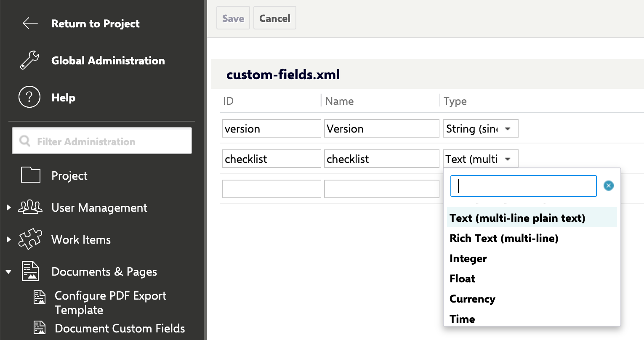Focus the Filter Administration search box
Screen dimensions: 644x340
click(x=102, y=141)
